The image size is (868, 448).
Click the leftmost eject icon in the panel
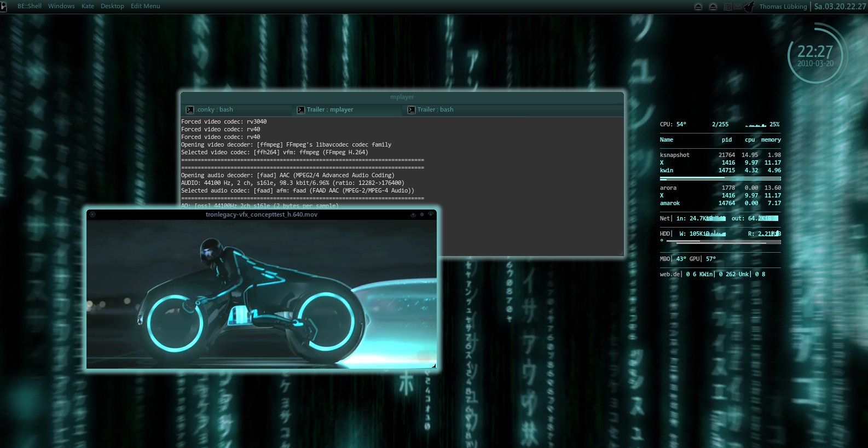698,7
